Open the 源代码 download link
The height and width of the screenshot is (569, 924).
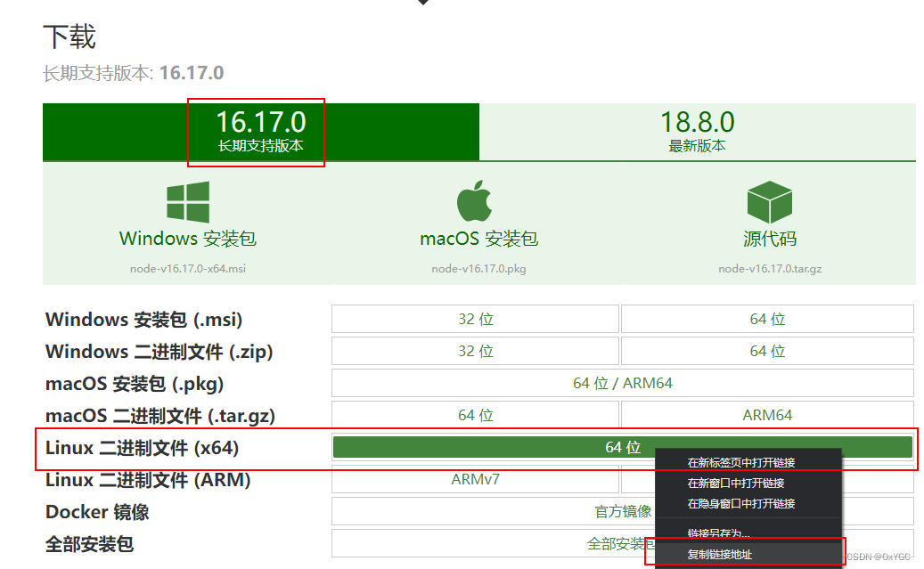pyautogui.click(x=770, y=239)
